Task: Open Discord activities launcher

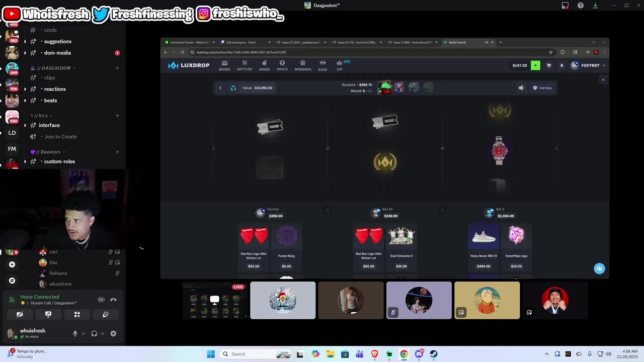Action: [77, 314]
